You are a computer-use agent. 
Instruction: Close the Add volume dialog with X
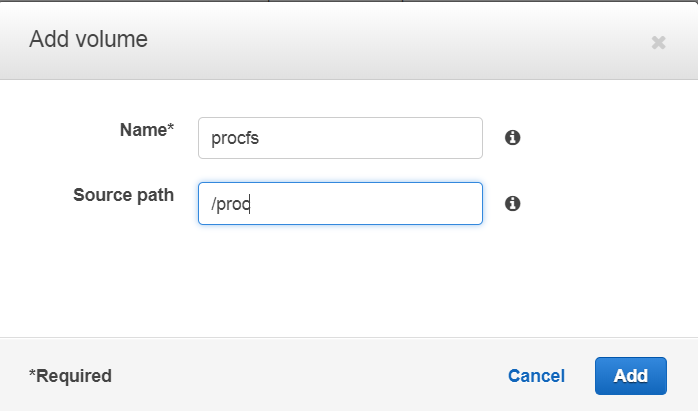(658, 42)
